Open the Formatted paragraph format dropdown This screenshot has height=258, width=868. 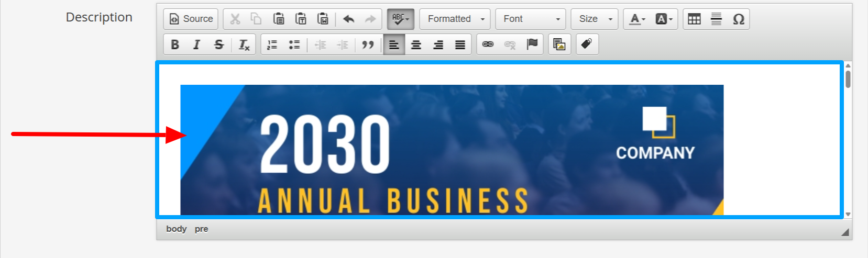click(455, 19)
